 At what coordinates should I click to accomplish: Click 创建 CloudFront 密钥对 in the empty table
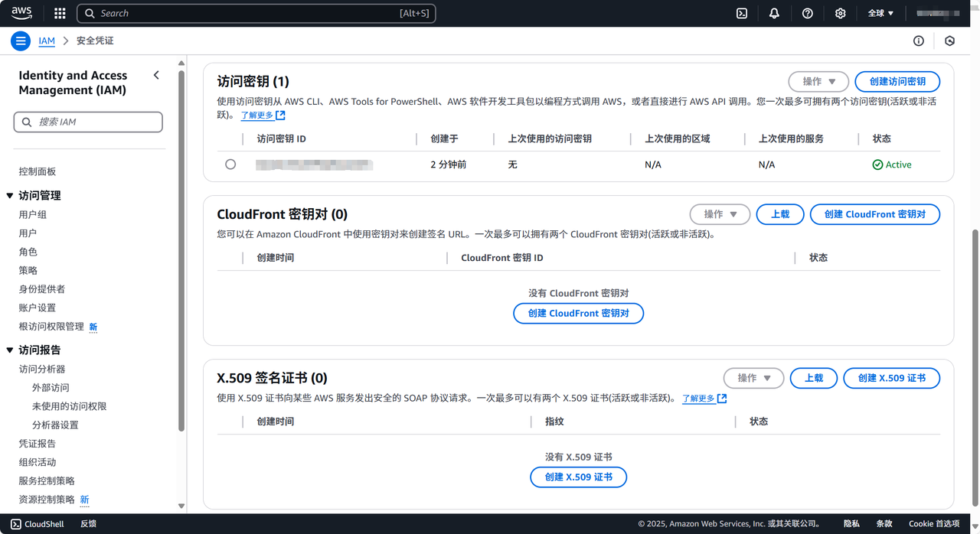pyautogui.click(x=578, y=313)
